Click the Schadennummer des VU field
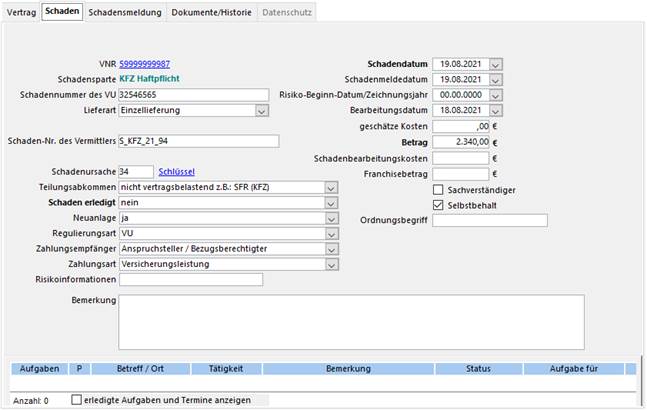Viewport: 647px width, 410px height. coord(193,95)
